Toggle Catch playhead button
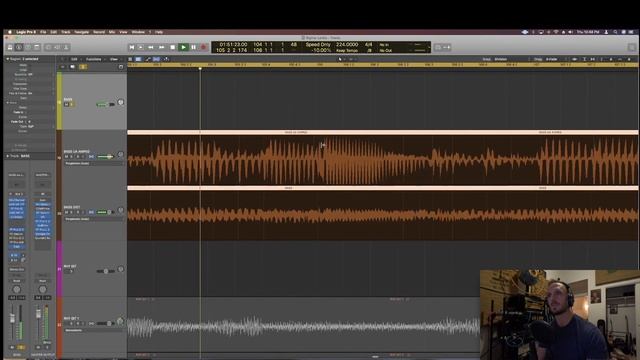The height and width of the screenshot is (360, 640). click(x=166, y=59)
